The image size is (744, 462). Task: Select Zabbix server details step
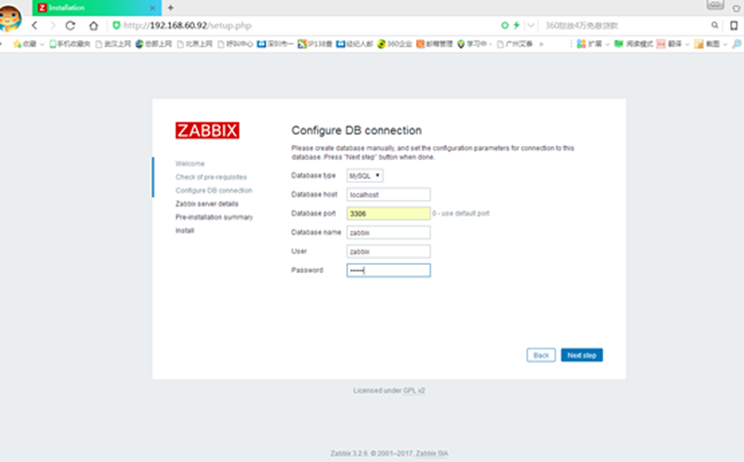207,203
